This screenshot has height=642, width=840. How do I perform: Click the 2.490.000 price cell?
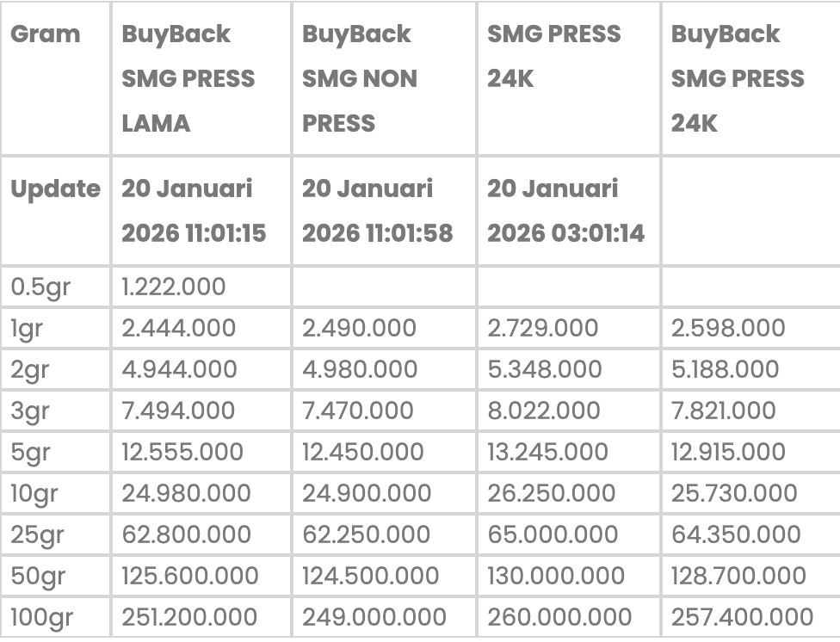coord(359,328)
